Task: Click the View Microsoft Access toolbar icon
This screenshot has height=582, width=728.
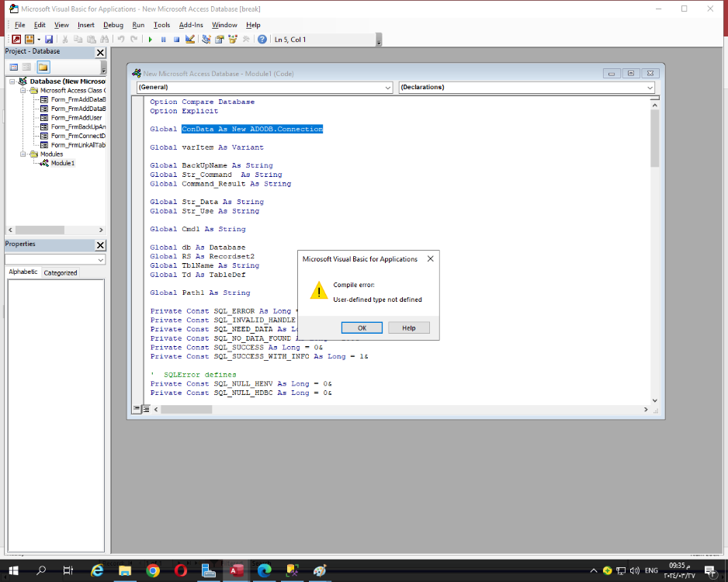Action: (x=16, y=40)
